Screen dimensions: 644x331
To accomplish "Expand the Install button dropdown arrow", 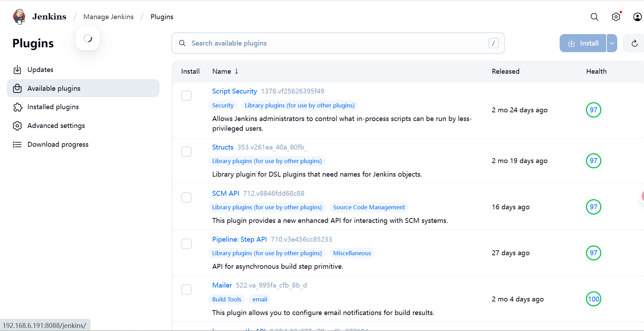I will click(x=612, y=43).
